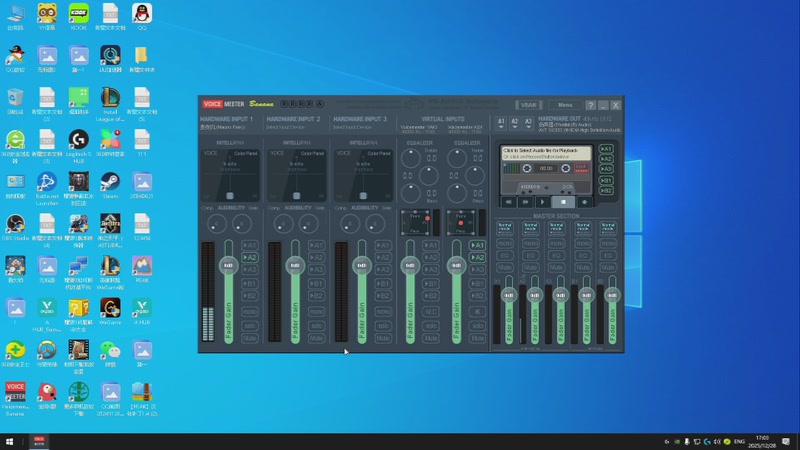Image resolution: width=800 pixels, height=450 pixels.
Task: Open the Voicemeeter Menu
Action: [x=565, y=105]
